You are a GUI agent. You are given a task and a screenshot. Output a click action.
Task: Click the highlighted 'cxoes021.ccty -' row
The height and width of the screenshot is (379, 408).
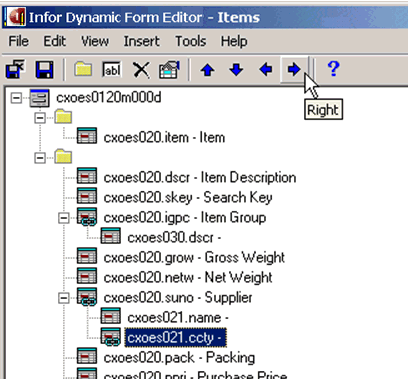click(175, 337)
